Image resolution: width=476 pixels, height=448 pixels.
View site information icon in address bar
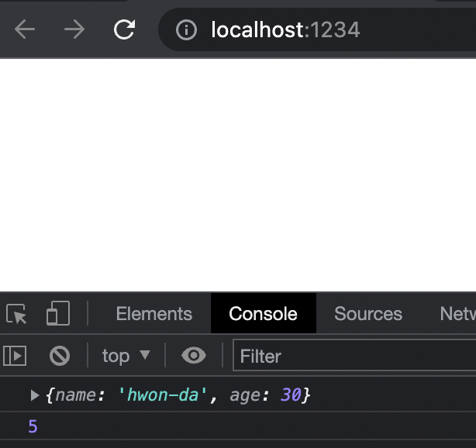(186, 29)
